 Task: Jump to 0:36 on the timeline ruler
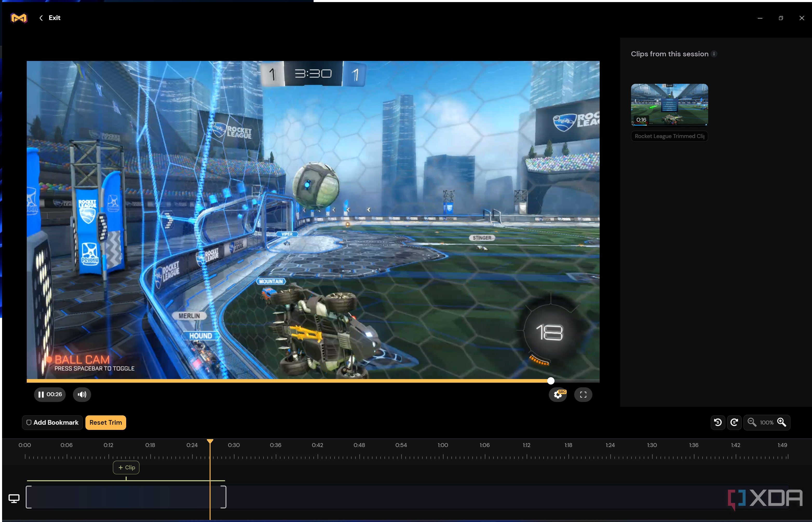tap(275, 445)
